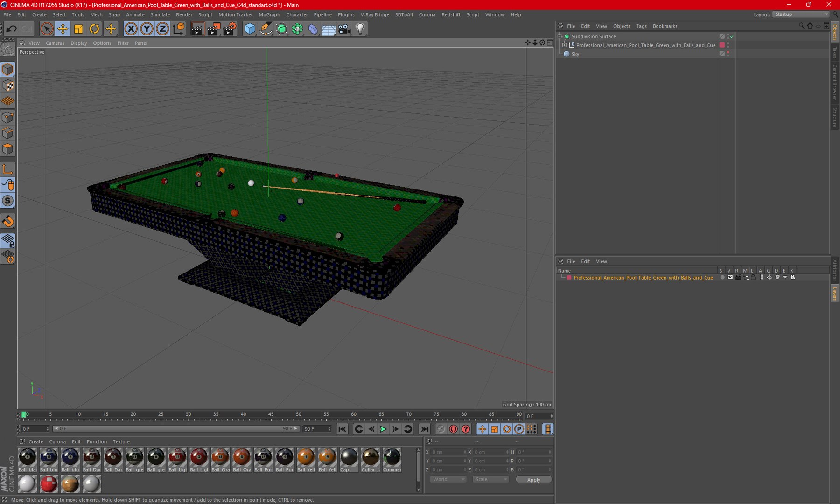Select the Scale tool
The image size is (840, 504).
click(78, 29)
